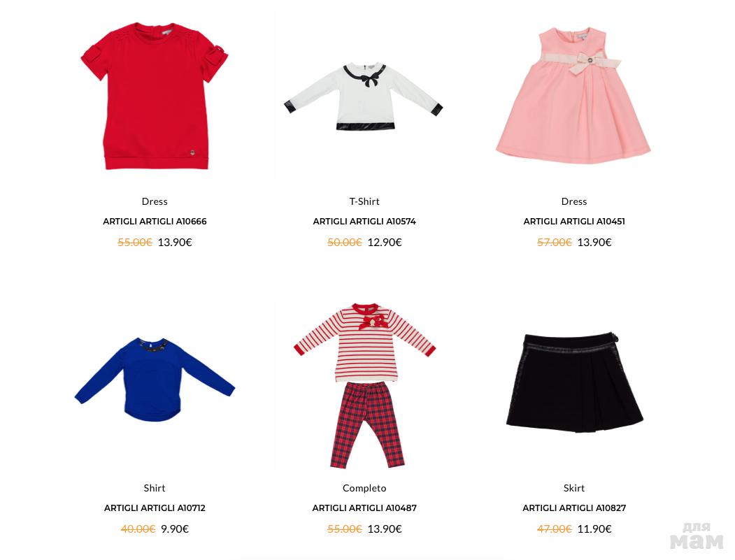Screen dimensions: 735x560
Task: Click the ARTIGLI ARTIGLI A10574 product title
Action: (x=364, y=221)
